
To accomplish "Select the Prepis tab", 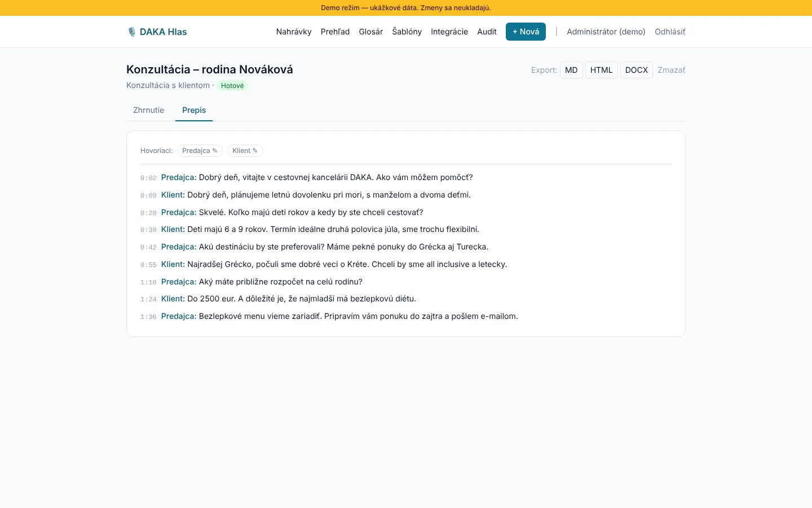I will pyautogui.click(x=194, y=110).
